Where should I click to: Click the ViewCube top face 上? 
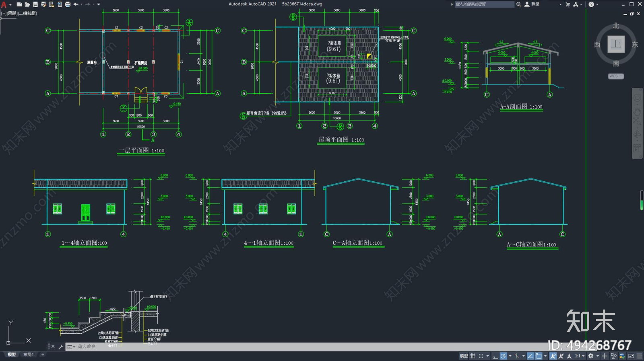616,44
